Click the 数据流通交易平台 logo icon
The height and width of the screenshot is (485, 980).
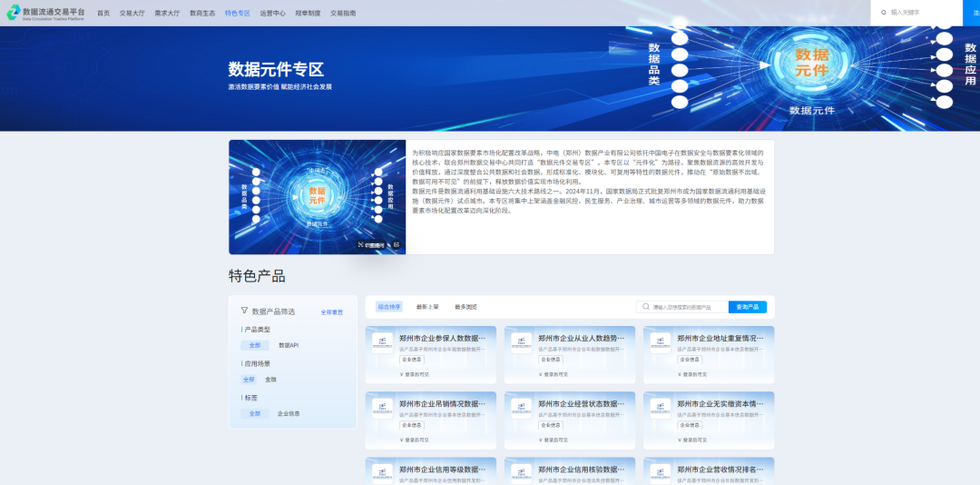coord(13,13)
